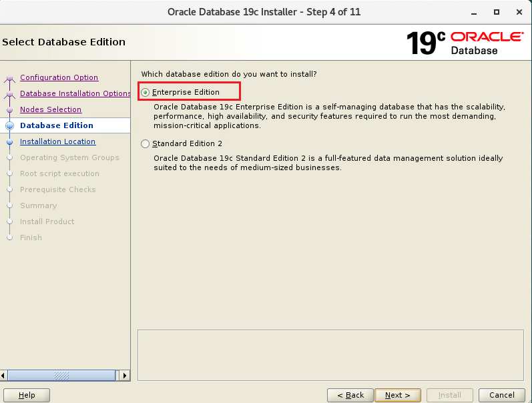The image size is (532, 403).
Task: Click the current Database Edition step indicator icon
Action: point(9,125)
